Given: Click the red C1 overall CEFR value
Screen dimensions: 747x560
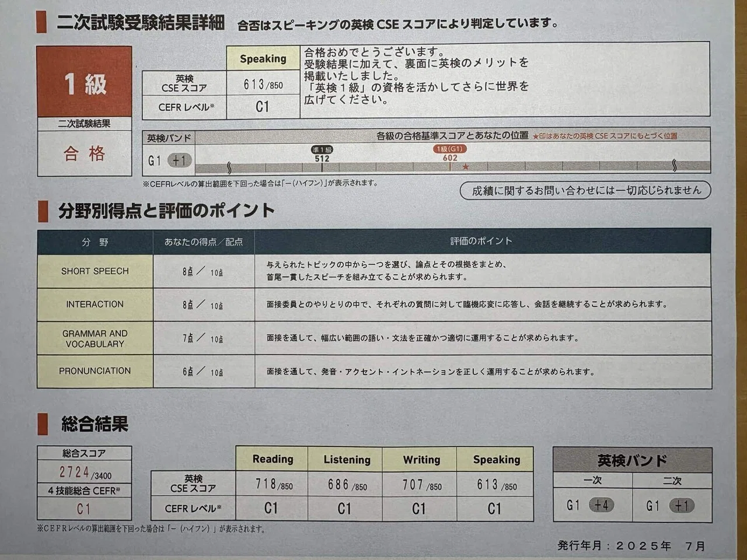Looking at the screenshot, I should [84, 509].
